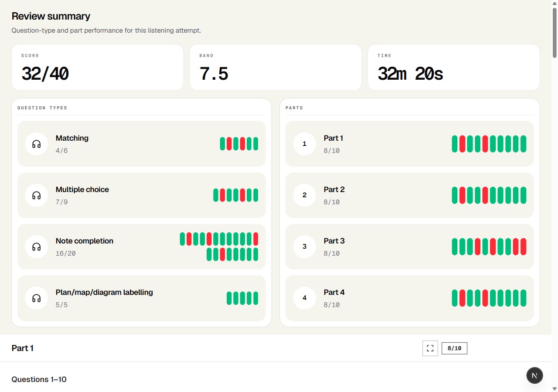Select the Part 4 title in Parts
Screen dimensions: 558x392
click(x=334, y=292)
